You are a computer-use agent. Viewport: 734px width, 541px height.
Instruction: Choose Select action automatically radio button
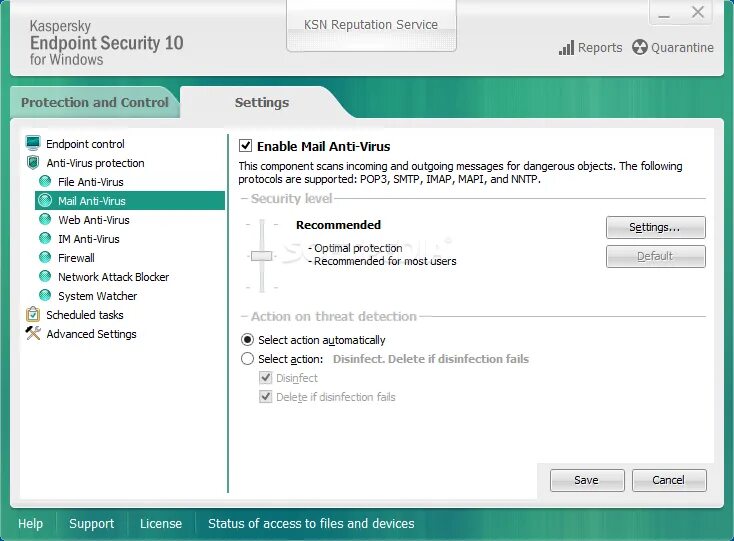click(x=247, y=340)
